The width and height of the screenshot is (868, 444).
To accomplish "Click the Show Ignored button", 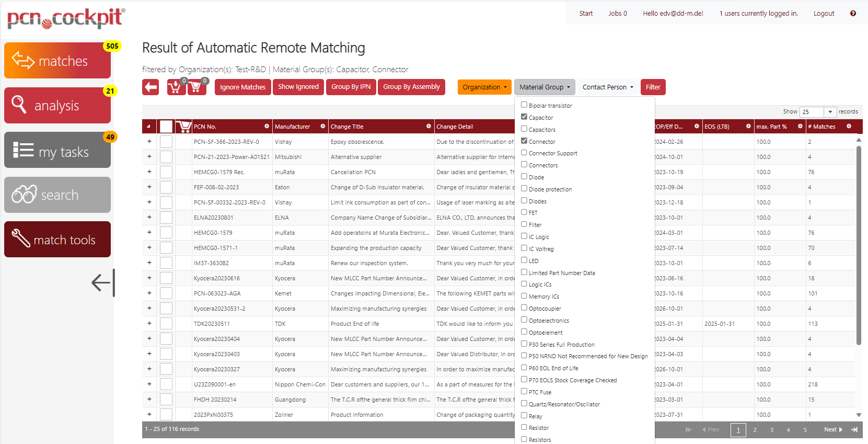I will (298, 87).
